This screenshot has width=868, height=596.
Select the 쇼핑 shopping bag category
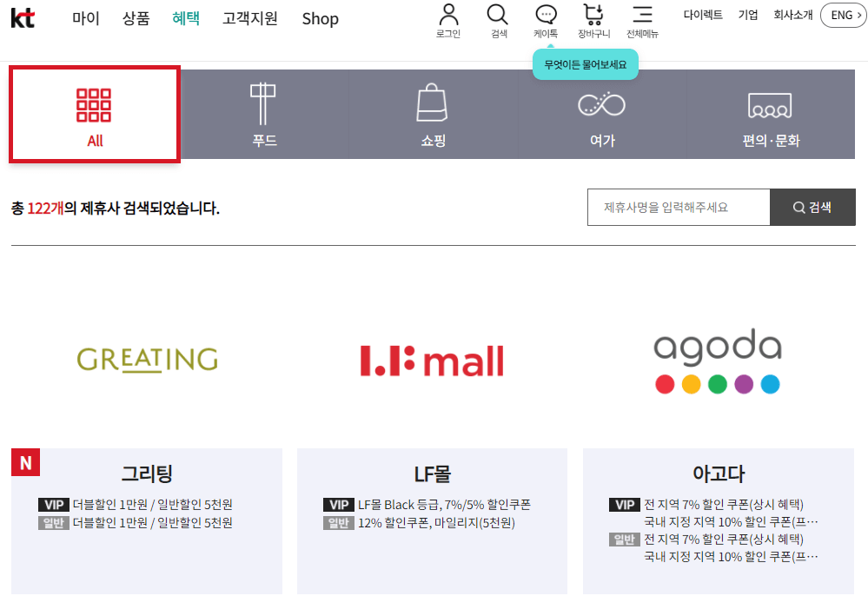433,115
